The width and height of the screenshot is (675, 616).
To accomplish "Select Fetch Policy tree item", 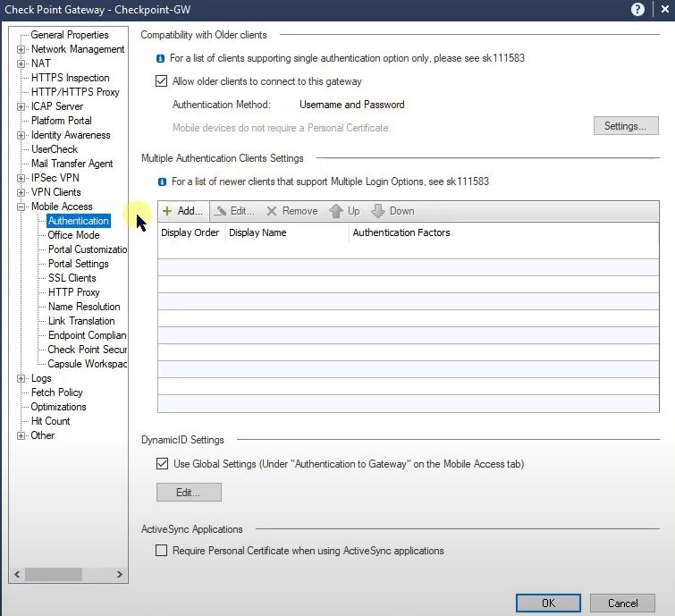I will (x=57, y=392).
